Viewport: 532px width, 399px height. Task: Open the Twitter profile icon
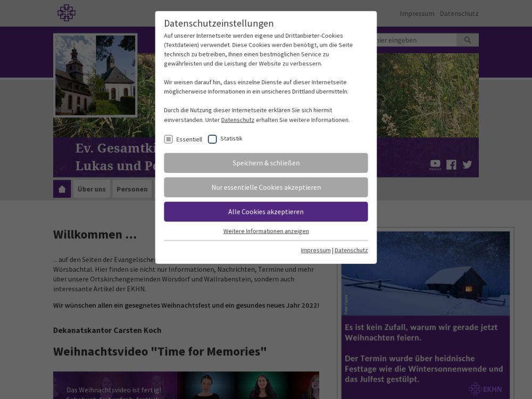(x=467, y=164)
